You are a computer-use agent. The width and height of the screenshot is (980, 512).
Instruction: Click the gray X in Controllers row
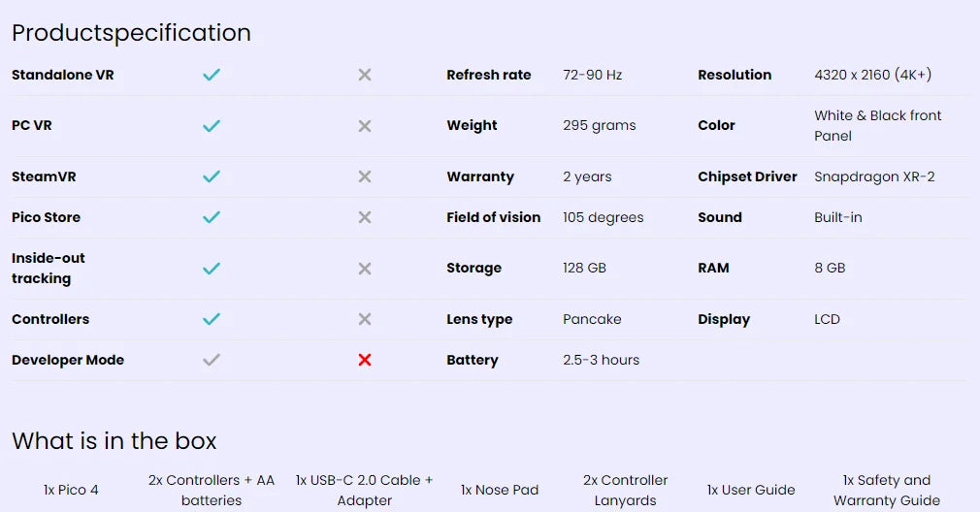[365, 319]
